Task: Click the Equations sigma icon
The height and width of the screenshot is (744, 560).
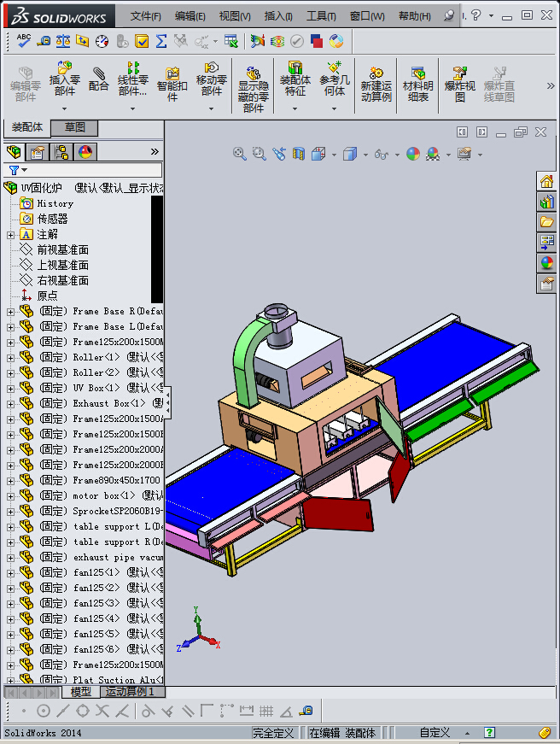Action: tap(161, 41)
